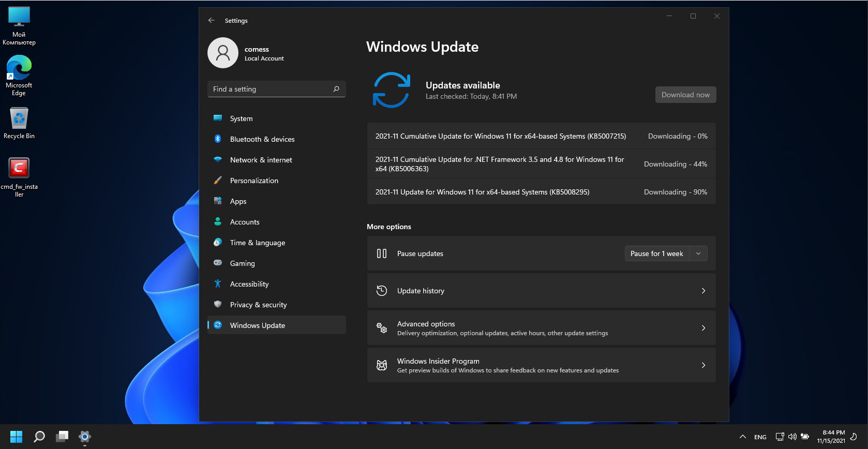Click the large blue update refresh icon
868x449 pixels.
392,90
